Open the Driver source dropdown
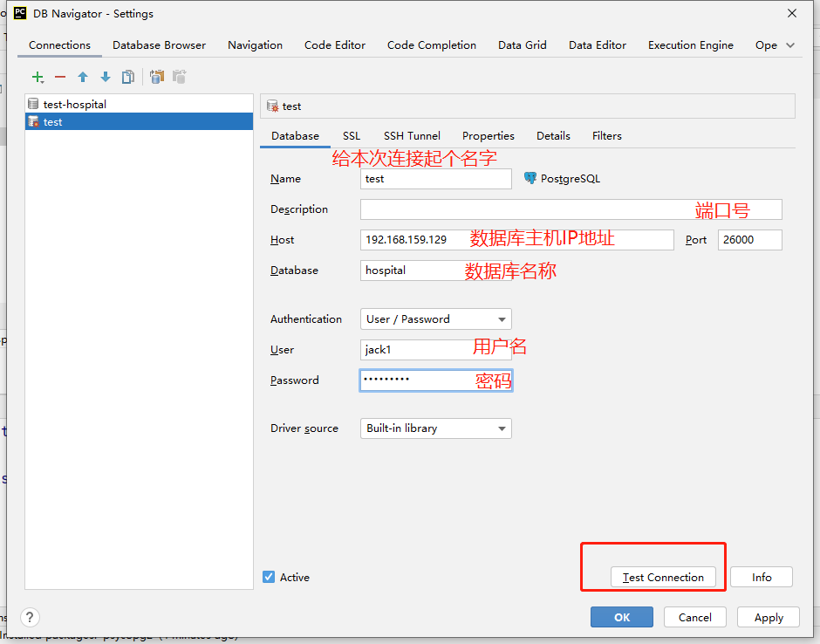 click(x=435, y=428)
